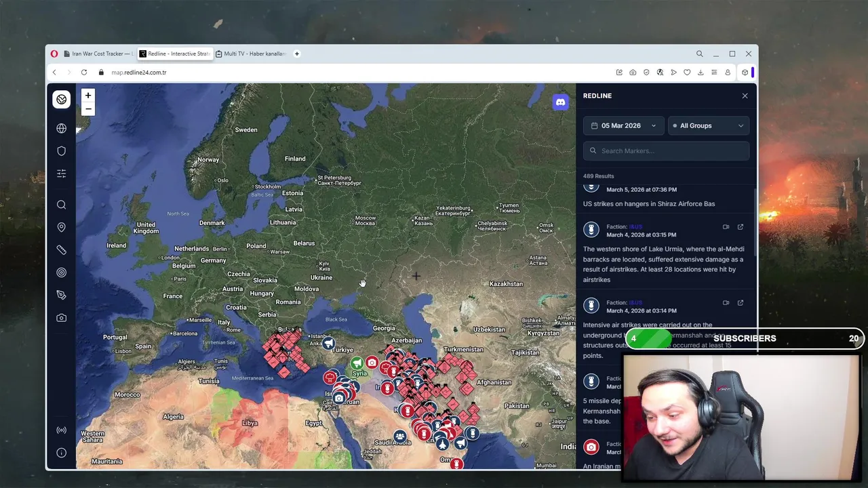Open external link for the 03:14 PM entry

(741, 303)
